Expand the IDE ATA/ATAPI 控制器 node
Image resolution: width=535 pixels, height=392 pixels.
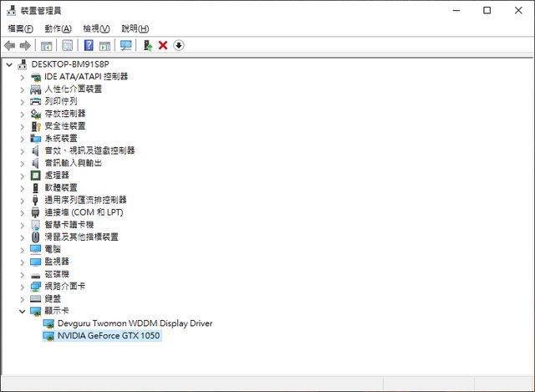tap(23, 76)
